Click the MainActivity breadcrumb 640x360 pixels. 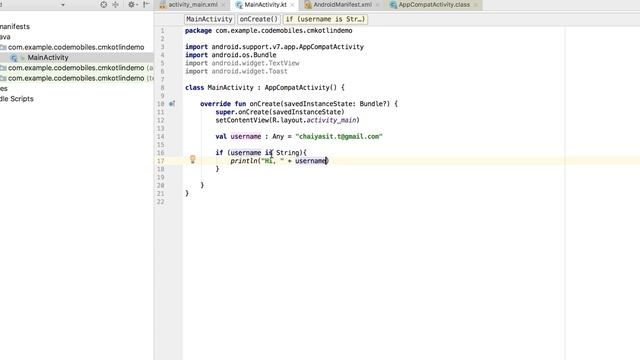click(209, 19)
